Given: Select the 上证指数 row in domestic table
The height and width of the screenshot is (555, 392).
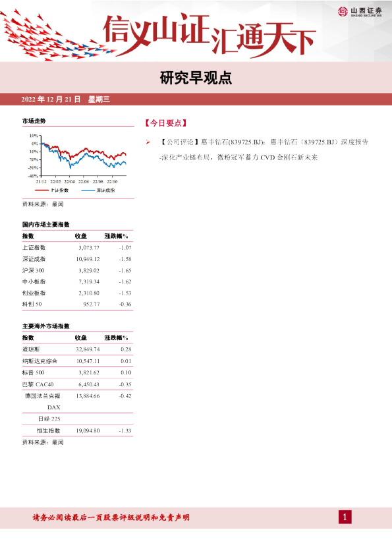Looking at the screenshot, I should click(x=78, y=248).
